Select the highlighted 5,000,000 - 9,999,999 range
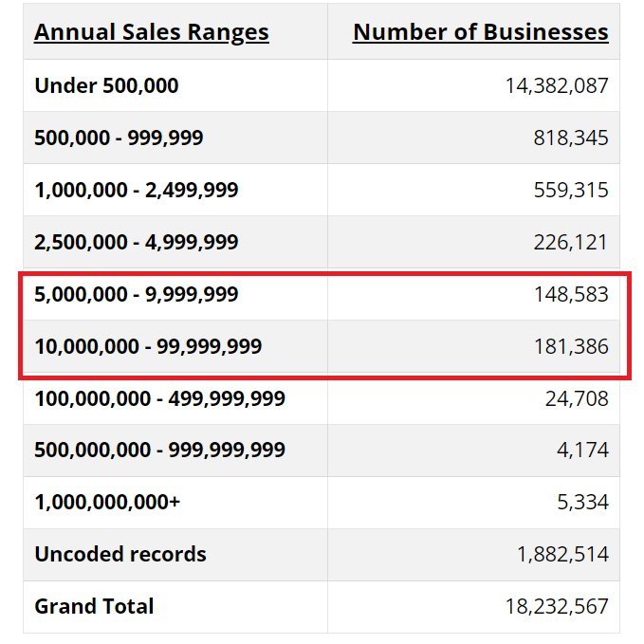 pyautogui.click(x=137, y=295)
